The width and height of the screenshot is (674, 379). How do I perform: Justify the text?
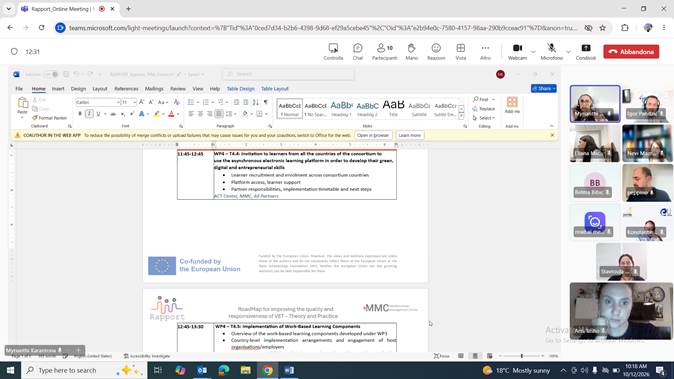(219, 114)
